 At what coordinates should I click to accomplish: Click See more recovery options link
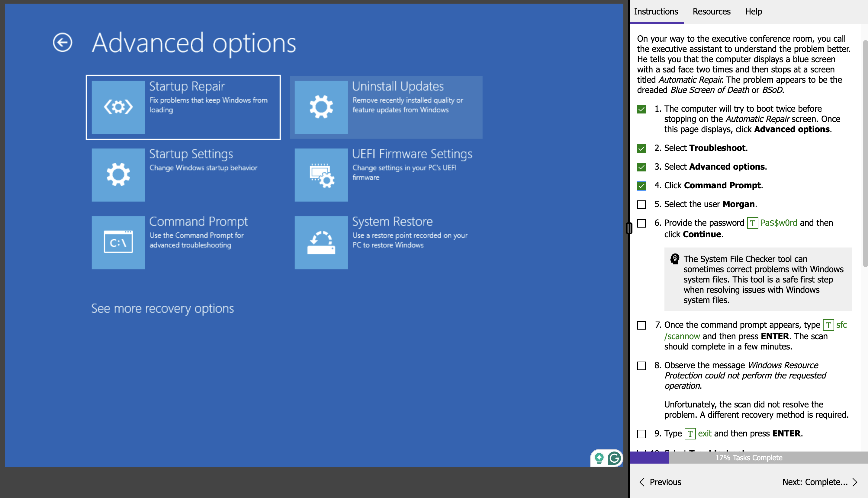[x=162, y=308]
